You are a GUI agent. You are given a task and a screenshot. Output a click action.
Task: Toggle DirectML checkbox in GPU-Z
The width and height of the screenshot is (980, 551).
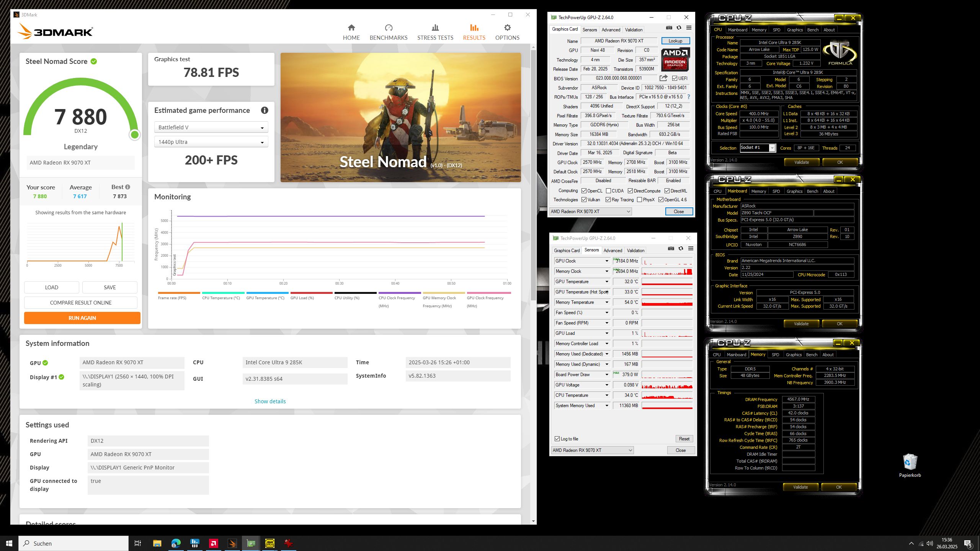667,191
